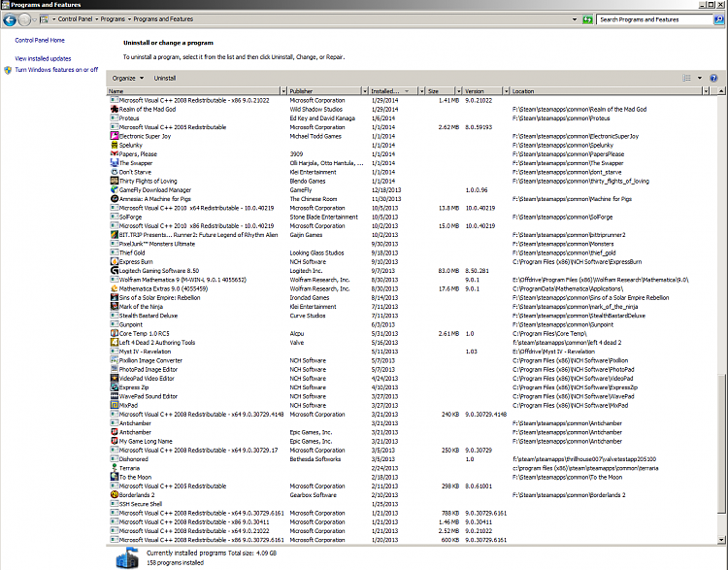Open Control Panel Home link
The image size is (728, 570).
coord(40,41)
